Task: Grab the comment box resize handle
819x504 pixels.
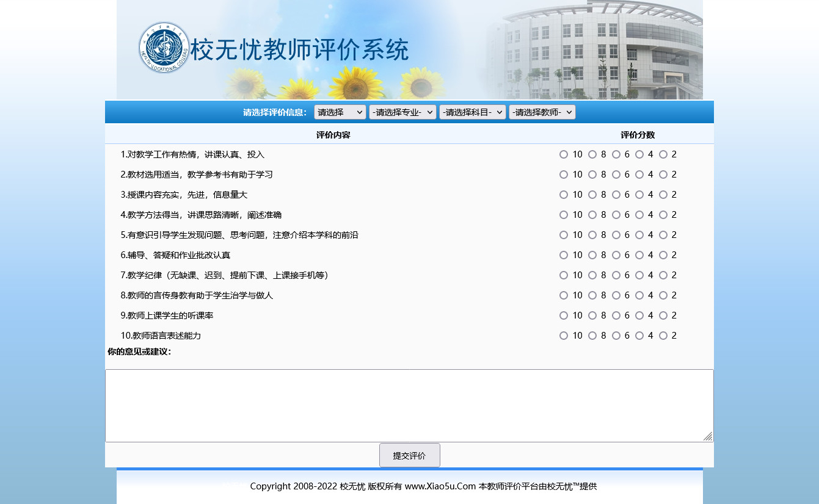Action: 708,436
